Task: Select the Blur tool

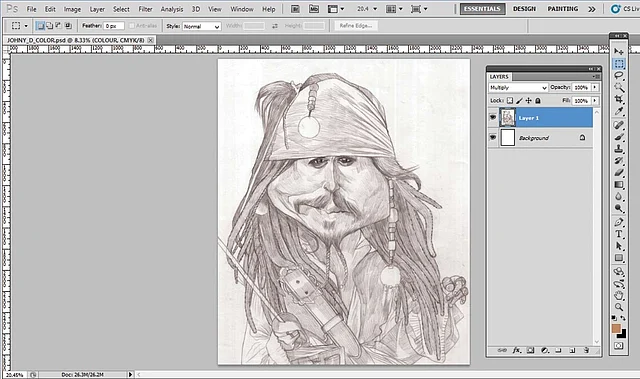Action: click(619, 196)
